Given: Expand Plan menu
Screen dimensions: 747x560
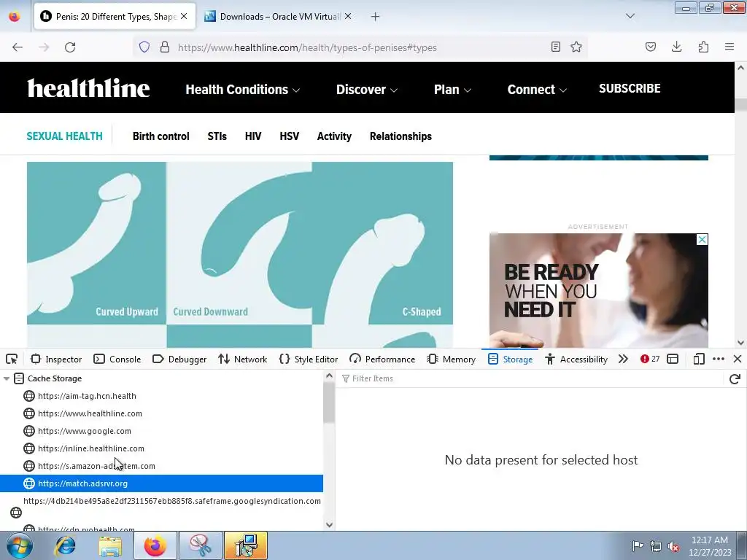Looking at the screenshot, I should [452, 90].
